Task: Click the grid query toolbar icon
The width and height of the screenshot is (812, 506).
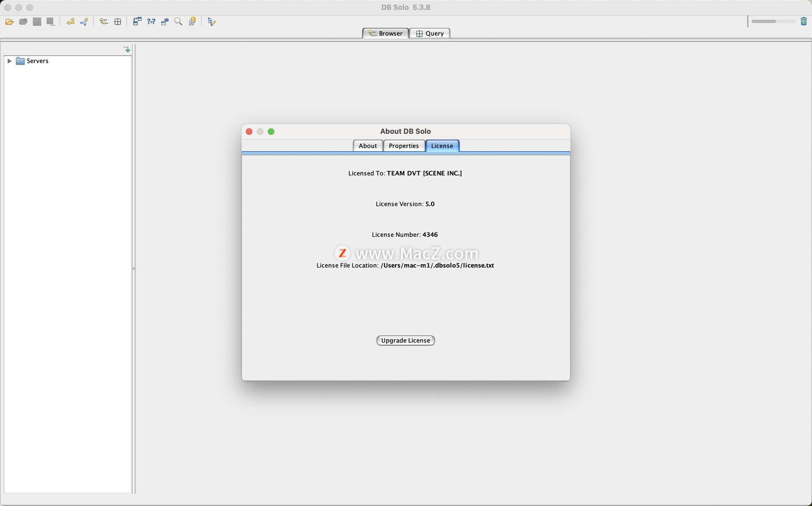Action: click(x=118, y=22)
